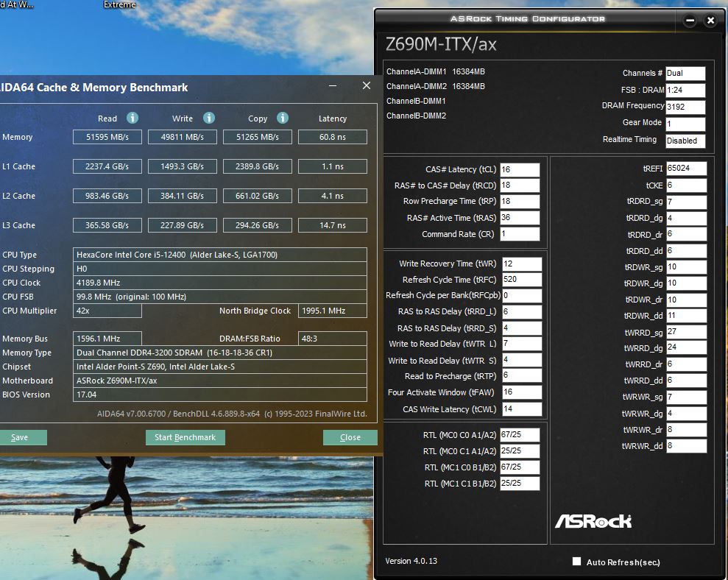The height and width of the screenshot is (580, 728).
Task: Close the ASRock Timing Configurator window
Action: tap(710, 21)
